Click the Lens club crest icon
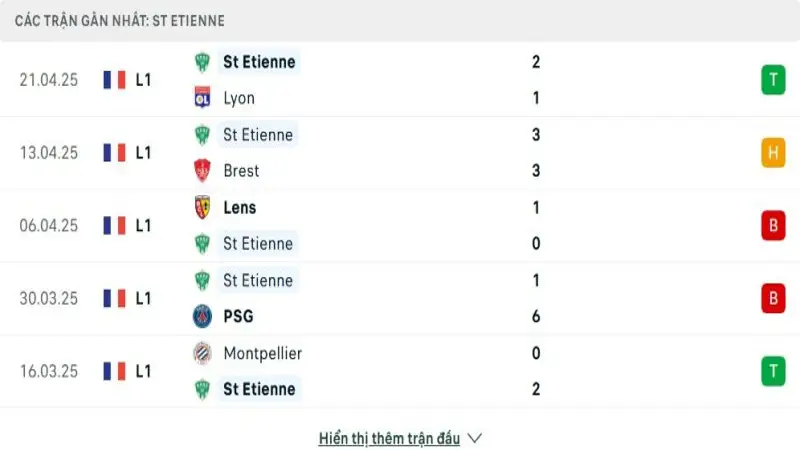This screenshot has width=800, height=450. [x=202, y=207]
